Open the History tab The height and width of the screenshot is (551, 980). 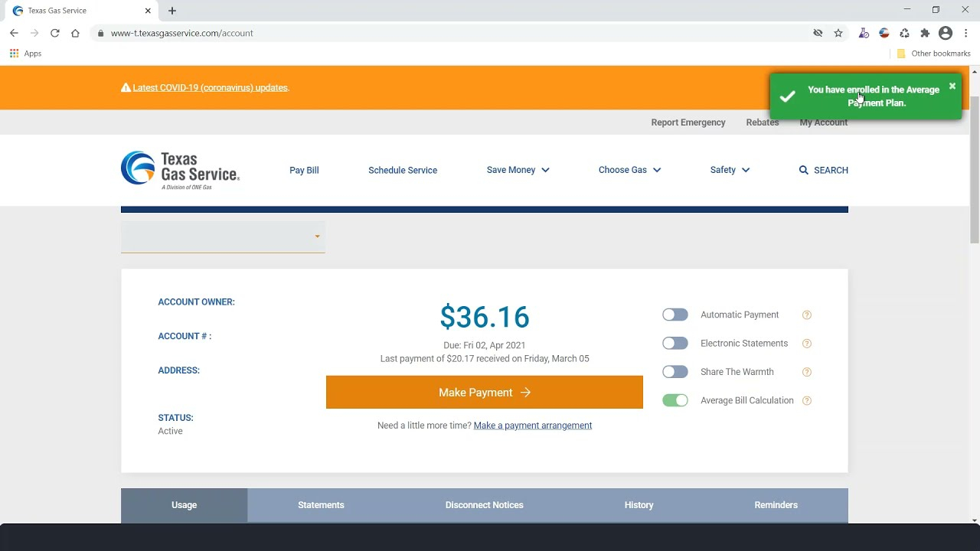click(639, 505)
